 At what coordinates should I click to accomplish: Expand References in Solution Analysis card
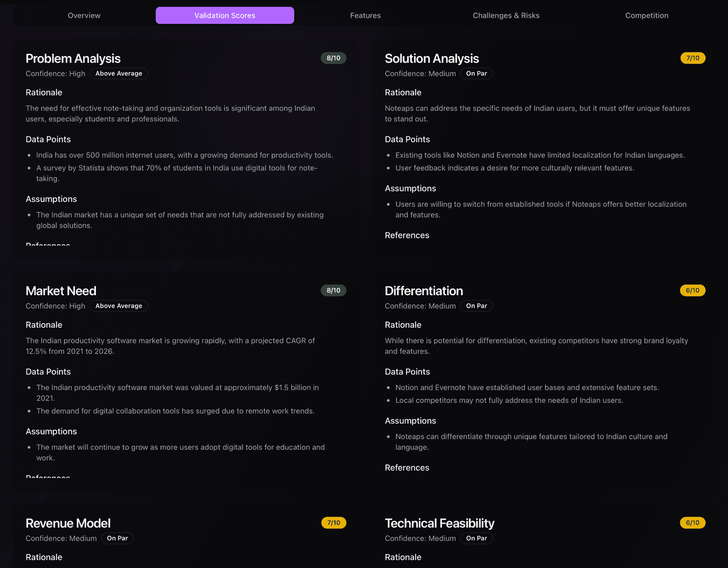click(x=407, y=235)
